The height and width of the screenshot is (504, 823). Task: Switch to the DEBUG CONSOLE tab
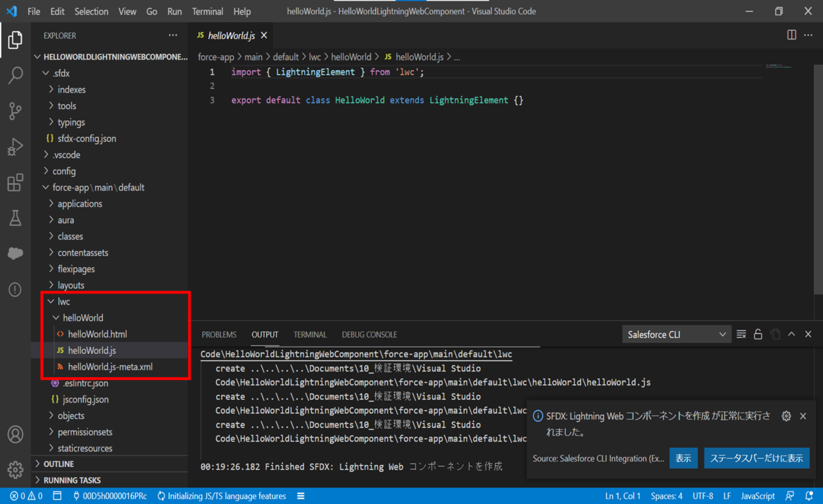(369, 335)
